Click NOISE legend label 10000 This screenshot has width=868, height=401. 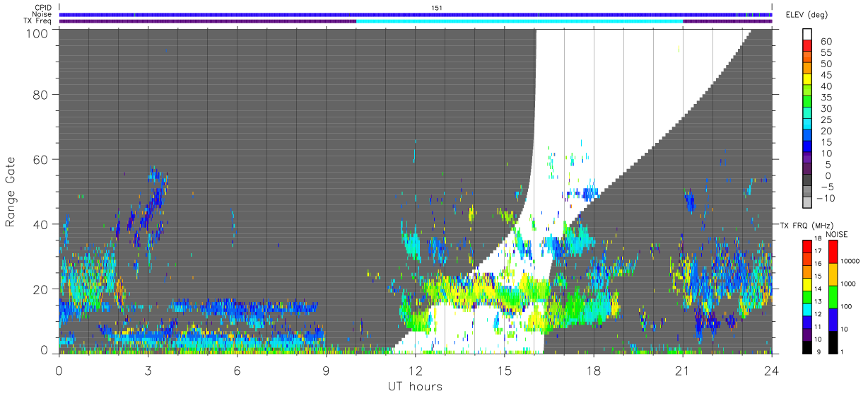click(851, 261)
